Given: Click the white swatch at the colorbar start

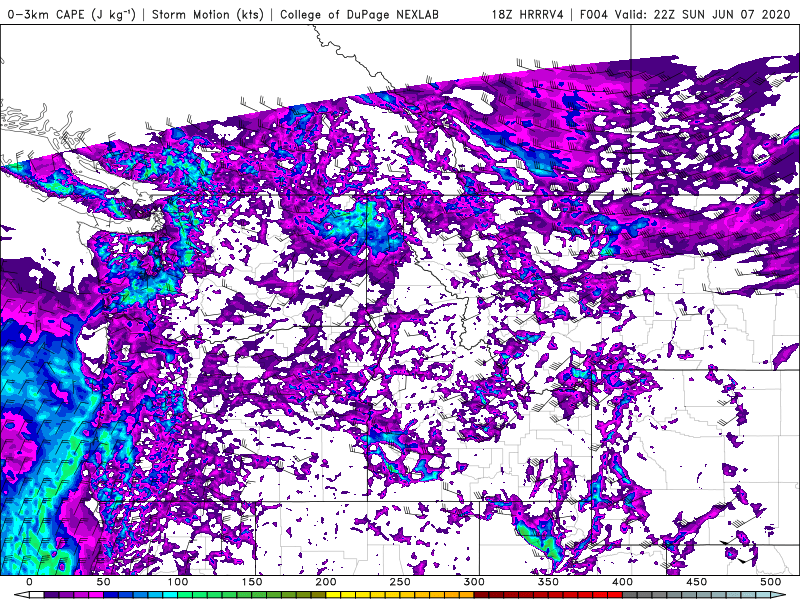Looking at the screenshot, I should [x=37, y=594].
